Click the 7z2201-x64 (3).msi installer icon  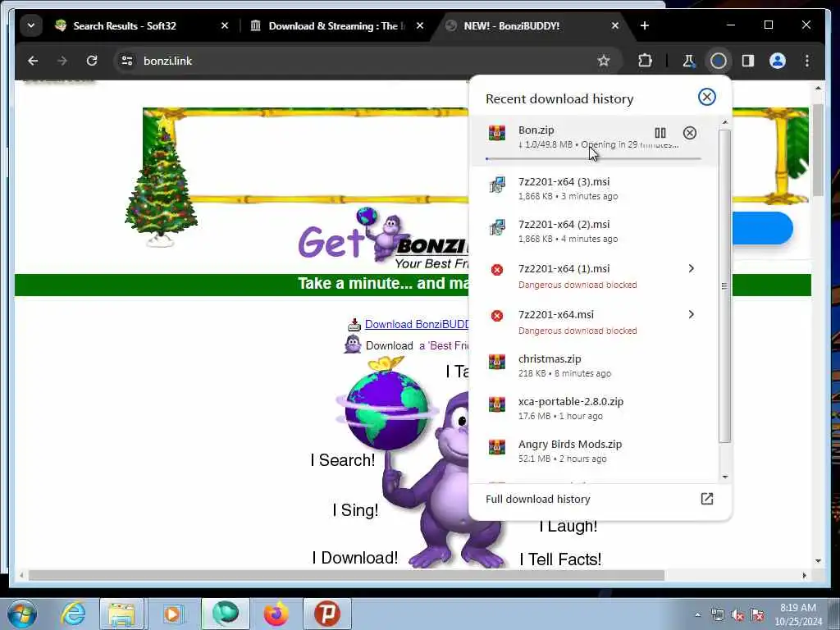(496, 185)
